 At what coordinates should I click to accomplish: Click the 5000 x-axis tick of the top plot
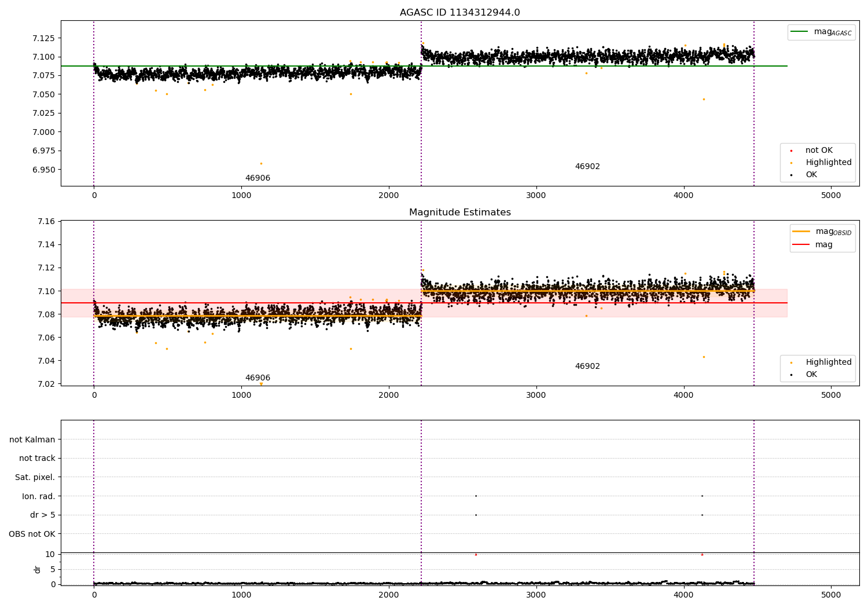click(831, 196)
